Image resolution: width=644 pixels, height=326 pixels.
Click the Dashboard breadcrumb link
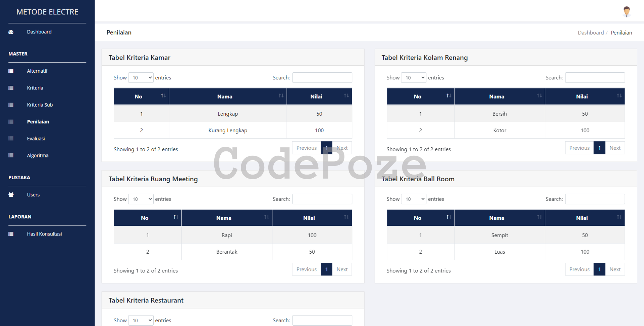pyautogui.click(x=590, y=33)
